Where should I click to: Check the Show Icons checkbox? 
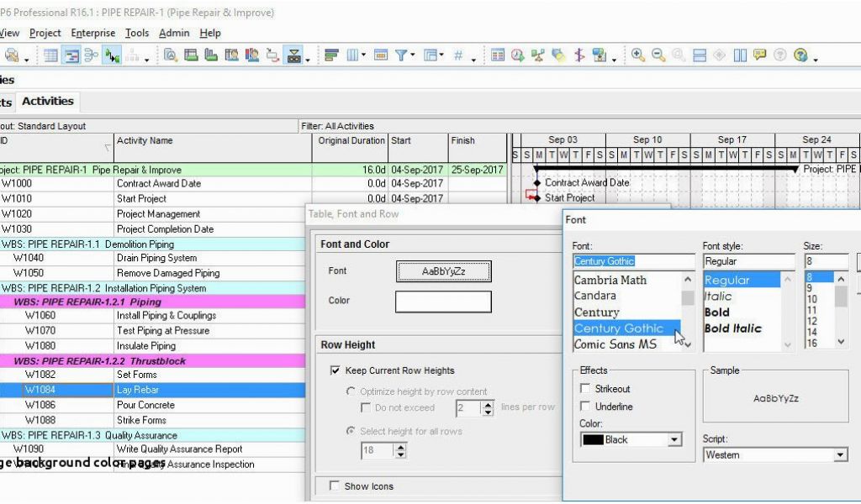click(x=335, y=486)
